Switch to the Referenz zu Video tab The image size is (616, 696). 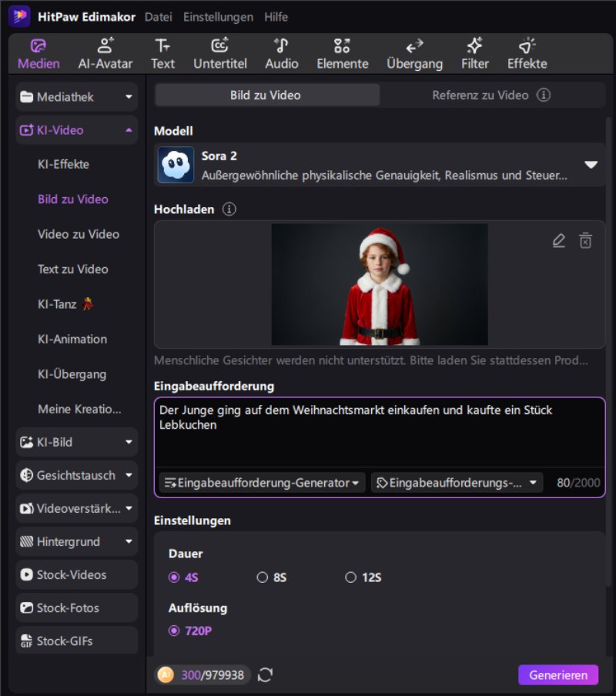[x=490, y=95]
